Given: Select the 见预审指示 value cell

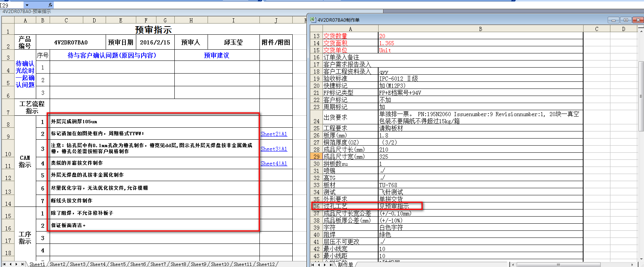Looking at the screenshot, I should (480, 206).
